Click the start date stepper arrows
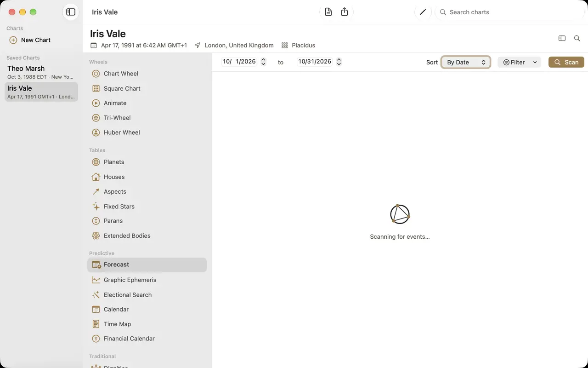Viewport: 588px width, 368px height. pos(263,62)
